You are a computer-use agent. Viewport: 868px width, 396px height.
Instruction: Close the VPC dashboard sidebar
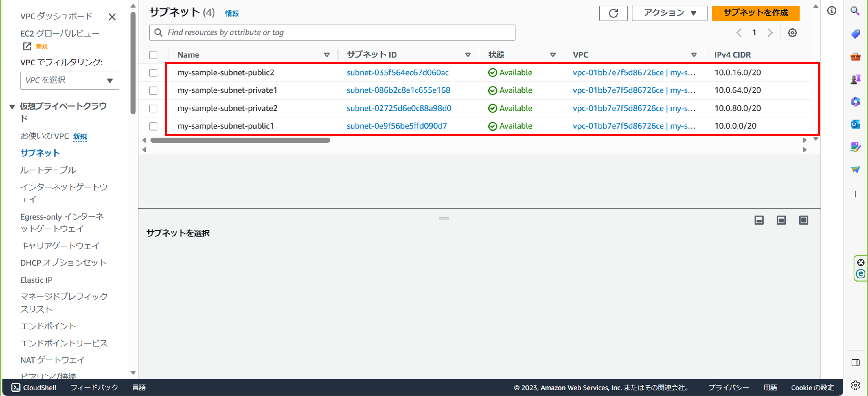click(x=112, y=17)
